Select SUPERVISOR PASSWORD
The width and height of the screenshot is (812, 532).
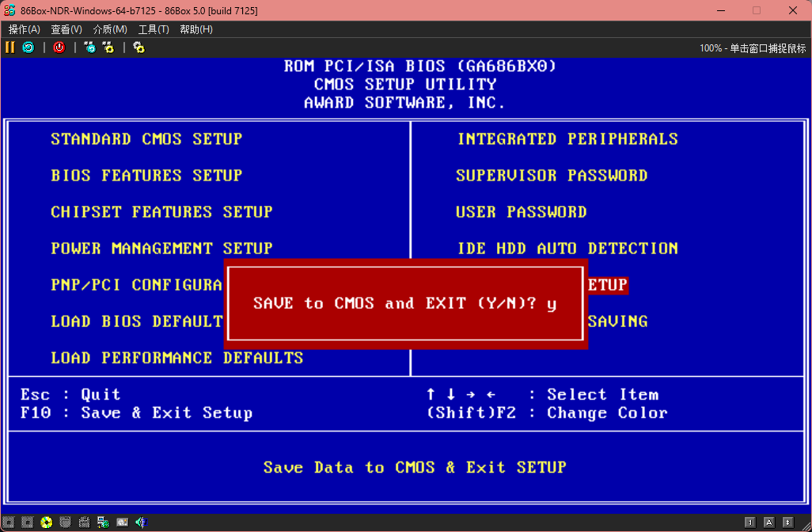click(x=552, y=176)
